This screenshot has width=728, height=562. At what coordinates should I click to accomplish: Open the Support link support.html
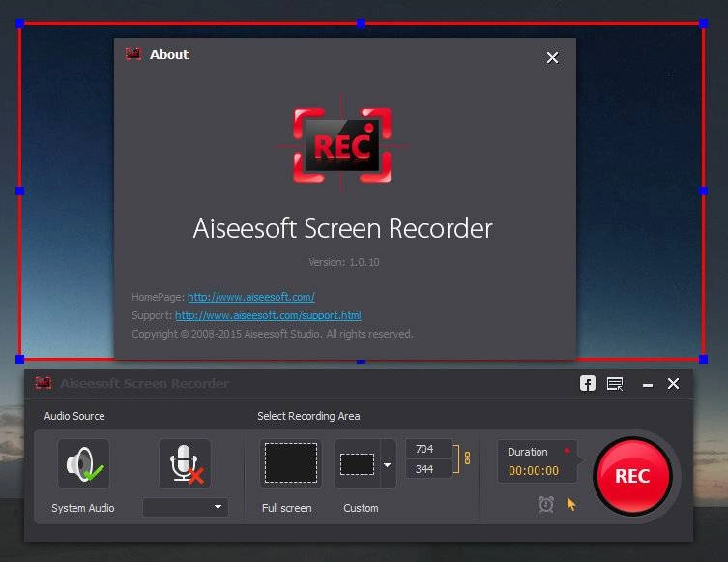pos(268,315)
